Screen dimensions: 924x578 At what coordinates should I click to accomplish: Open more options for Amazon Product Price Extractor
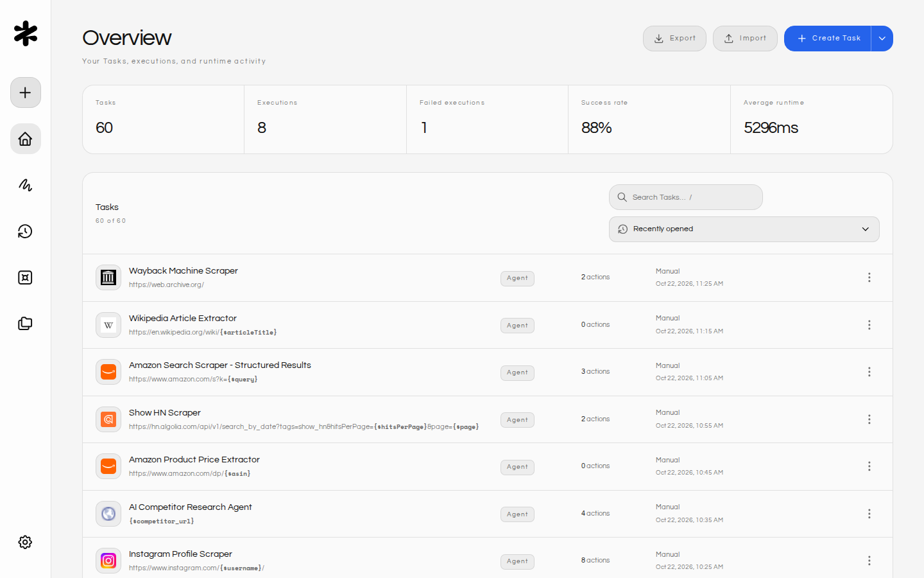(x=869, y=466)
